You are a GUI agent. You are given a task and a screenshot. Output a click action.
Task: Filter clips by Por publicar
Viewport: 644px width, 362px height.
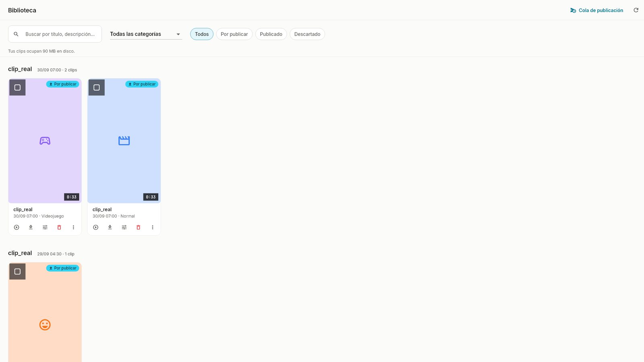234,34
